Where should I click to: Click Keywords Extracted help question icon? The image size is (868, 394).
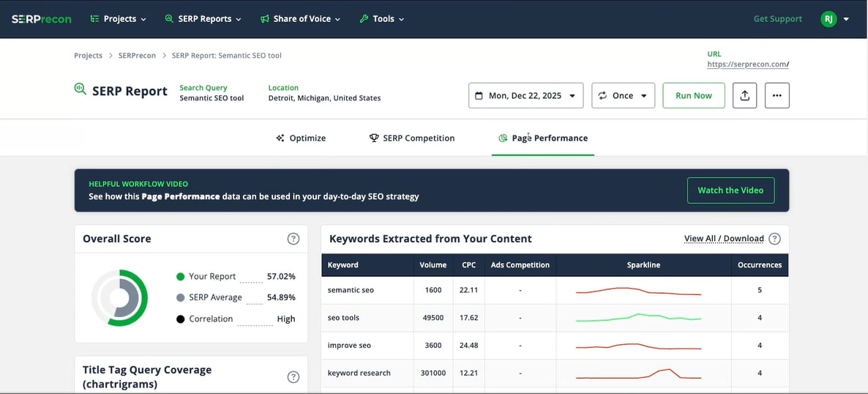774,239
